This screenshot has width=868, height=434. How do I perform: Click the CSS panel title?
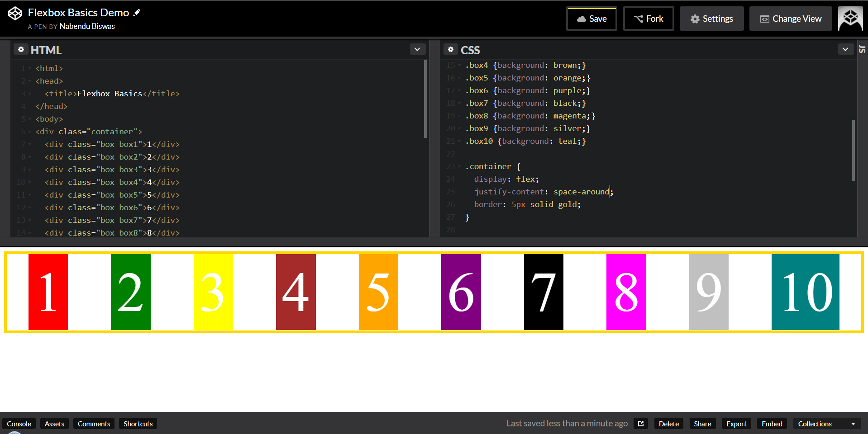pos(470,50)
